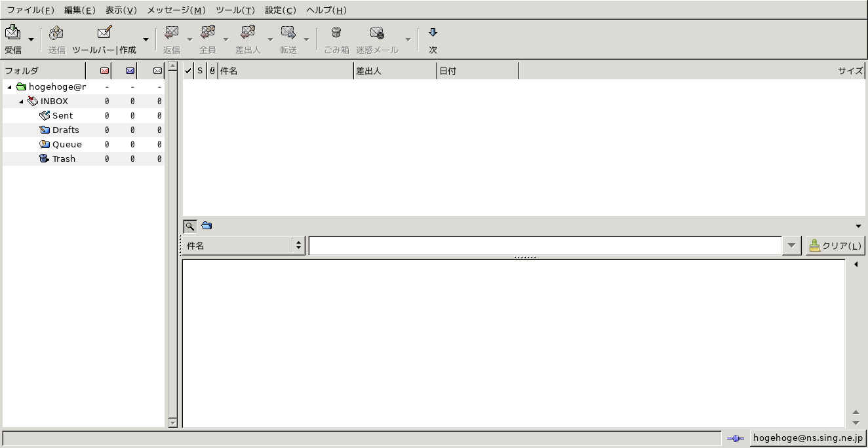
Task: Click the folder list scroll down arrow
Action: 172,423
